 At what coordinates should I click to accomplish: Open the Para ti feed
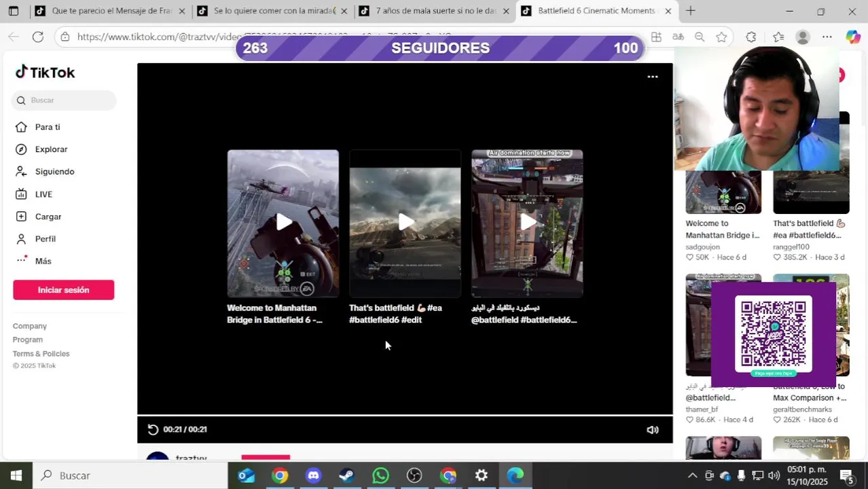point(48,127)
